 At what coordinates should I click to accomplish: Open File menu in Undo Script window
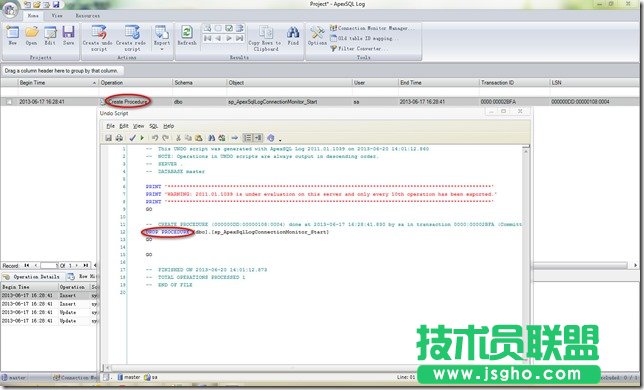(110, 126)
